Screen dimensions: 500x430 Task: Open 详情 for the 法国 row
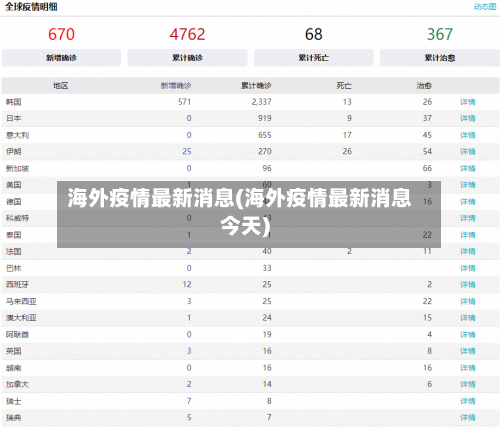pyautogui.click(x=468, y=251)
